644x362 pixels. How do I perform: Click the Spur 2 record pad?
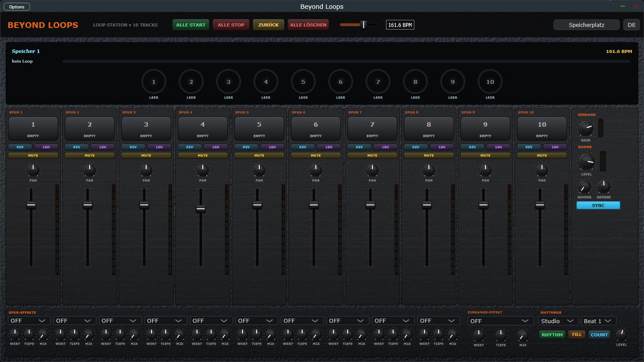tap(90, 128)
